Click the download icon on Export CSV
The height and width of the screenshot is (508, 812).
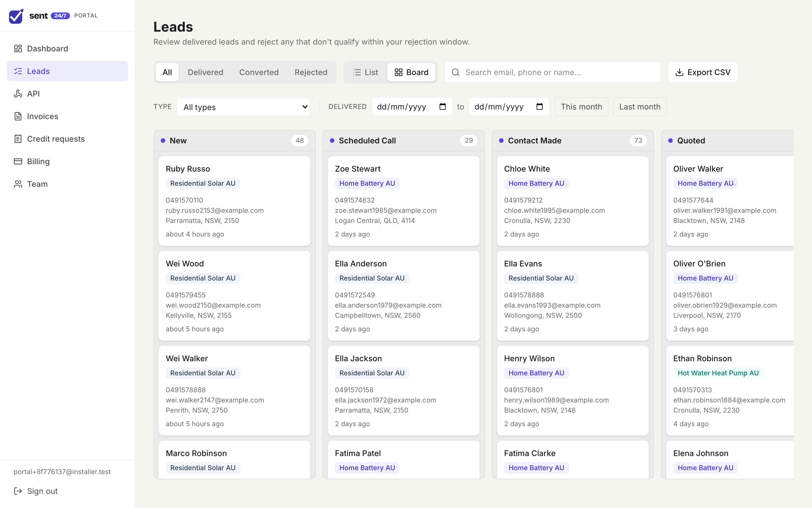pos(679,72)
